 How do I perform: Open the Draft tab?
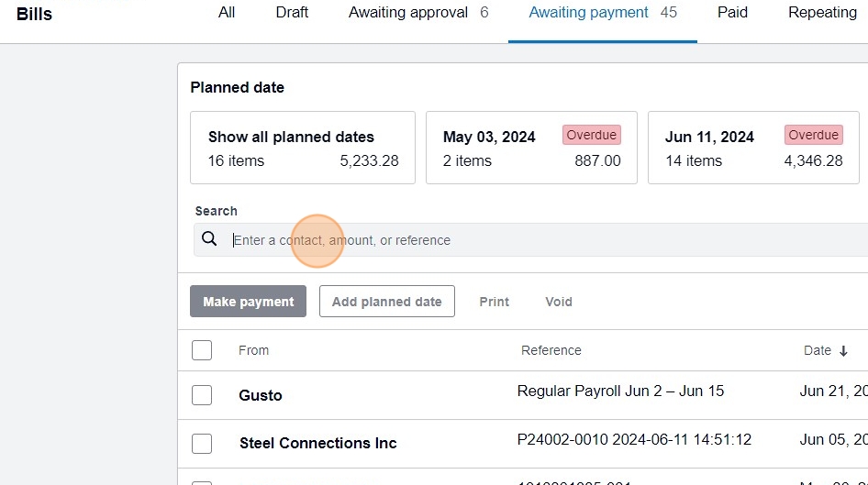[292, 13]
